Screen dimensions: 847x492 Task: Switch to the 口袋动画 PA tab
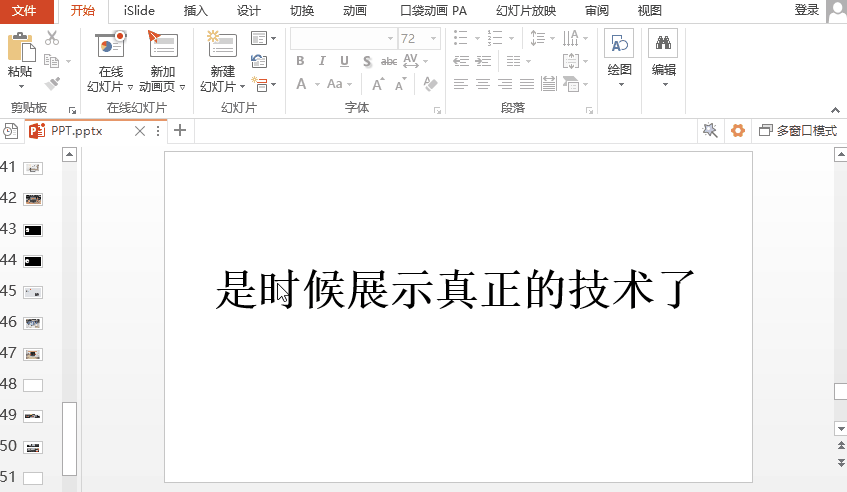pos(434,11)
